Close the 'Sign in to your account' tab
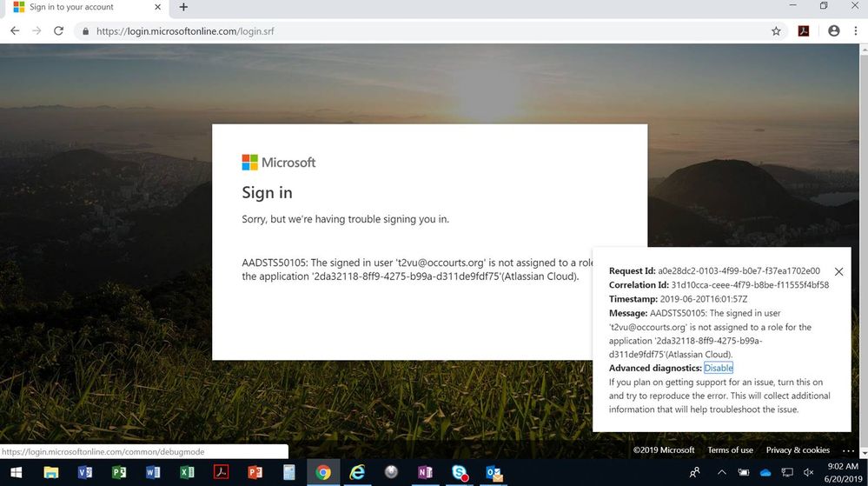Screen dimensions: 868x486 158,7
